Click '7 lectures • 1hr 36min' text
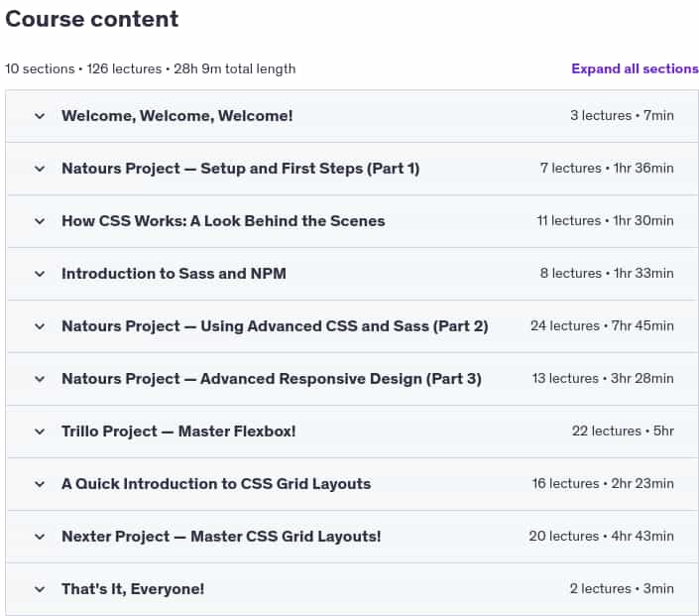Screen dimensions: 699x616 point(607,169)
